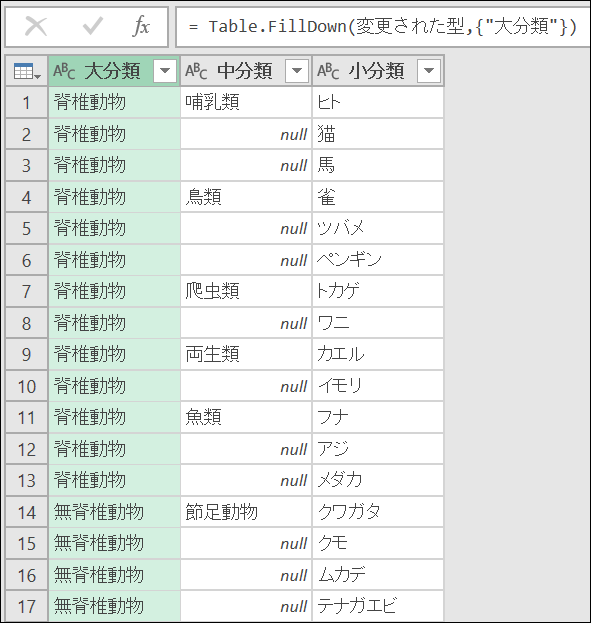Viewport: 591px width, 623px height.
Task: Select the null cell in row 2
Action: (246, 134)
